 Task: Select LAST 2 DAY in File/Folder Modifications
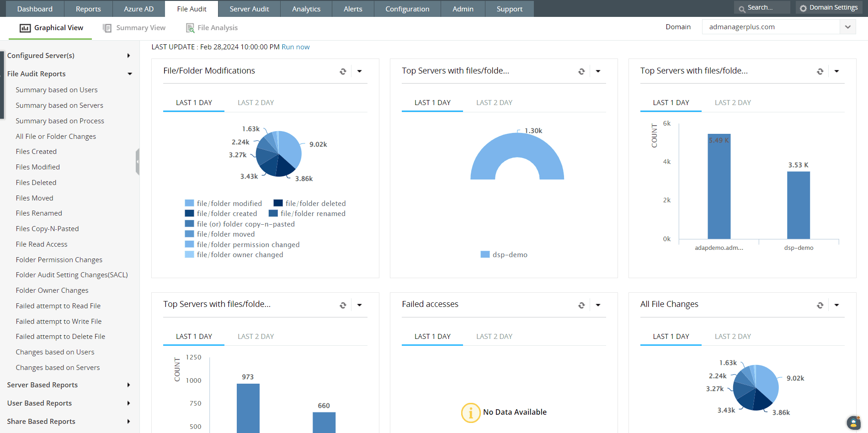[256, 103]
